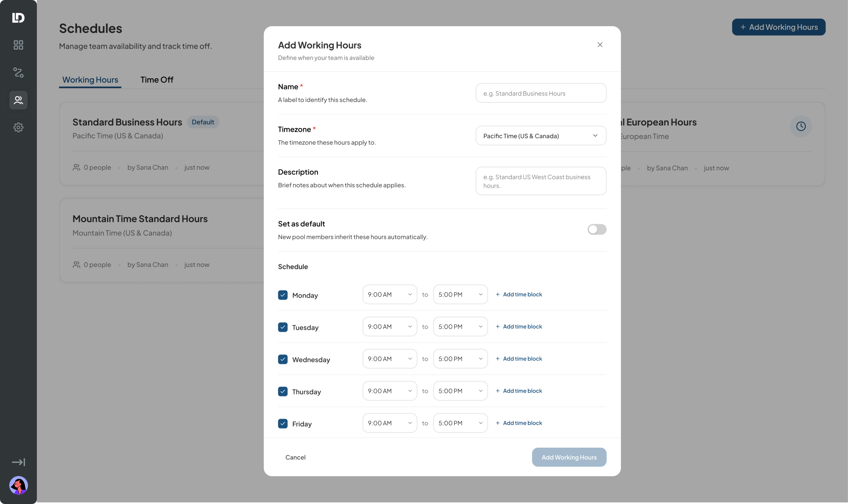
Task: Open Thursday start time dropdown
Action: [390, 391]
